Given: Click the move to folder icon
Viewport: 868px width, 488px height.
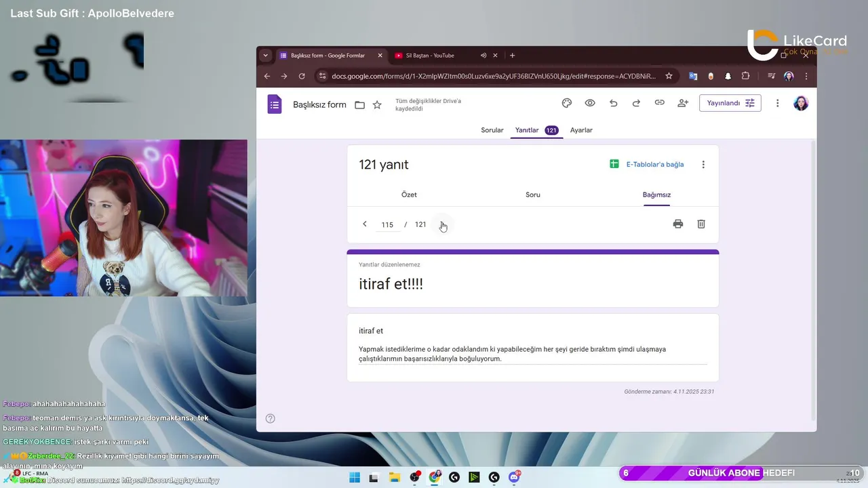Looking at the screenshot, I should (x=360, y=105).
